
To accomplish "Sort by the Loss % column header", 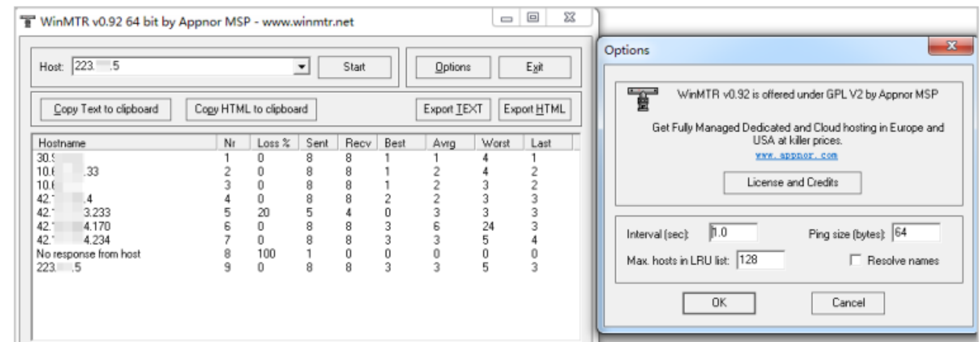I will 274,143.
